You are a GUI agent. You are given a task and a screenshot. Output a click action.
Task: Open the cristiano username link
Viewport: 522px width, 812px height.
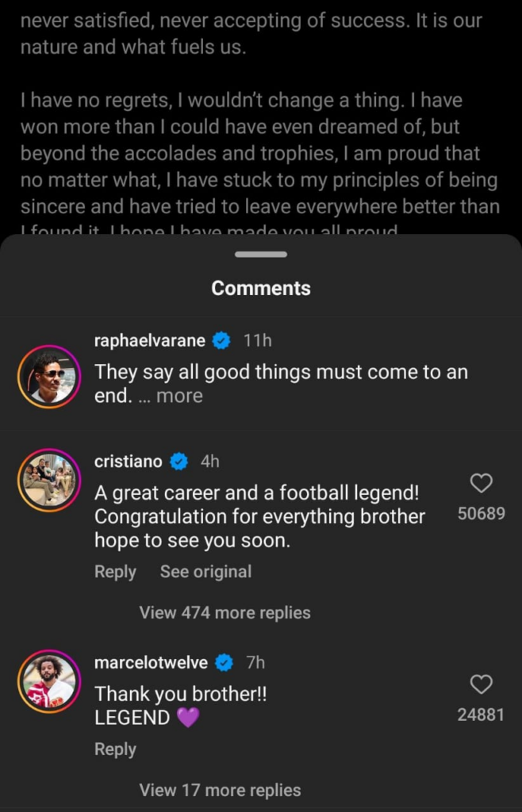coord(128,462)
